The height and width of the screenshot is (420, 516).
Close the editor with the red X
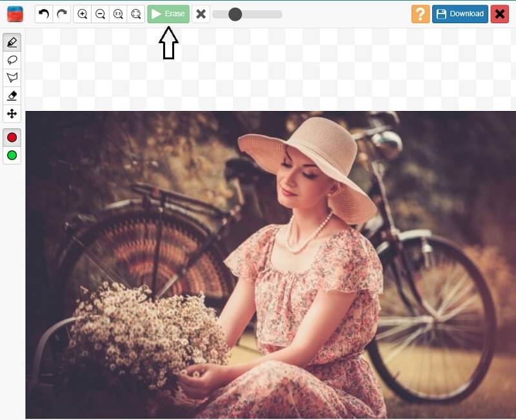(501, 14)
